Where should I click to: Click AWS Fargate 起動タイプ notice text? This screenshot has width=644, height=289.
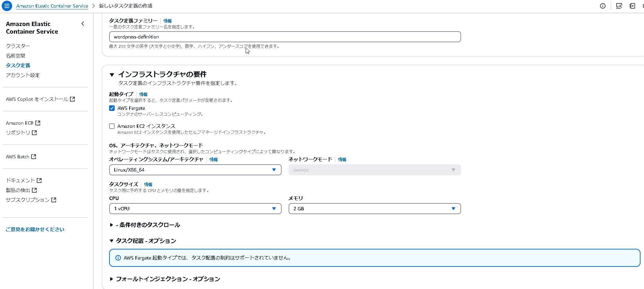[x=208, y=258]
